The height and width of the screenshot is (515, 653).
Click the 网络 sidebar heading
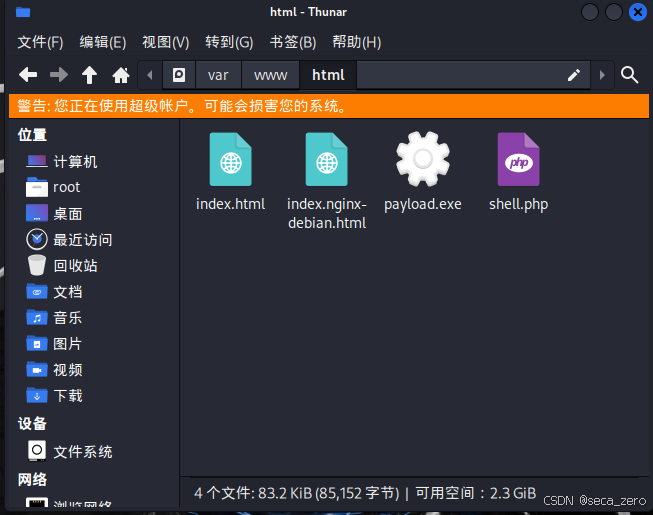click(x=32, y=480)
